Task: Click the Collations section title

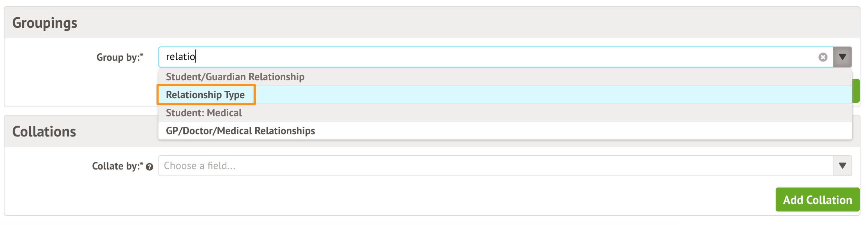Action: [44, 132]
